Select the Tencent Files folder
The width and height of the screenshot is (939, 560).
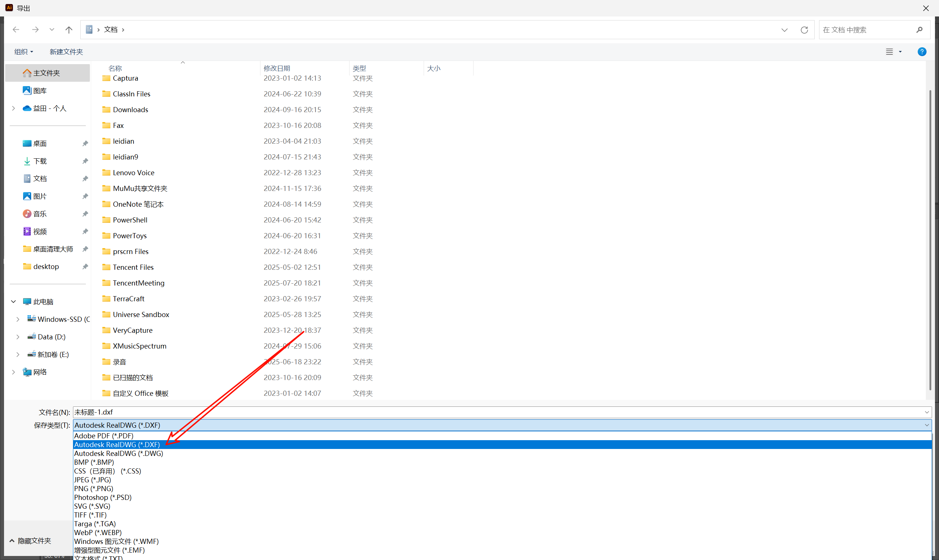pyautogui.click(x=133, y=267)
